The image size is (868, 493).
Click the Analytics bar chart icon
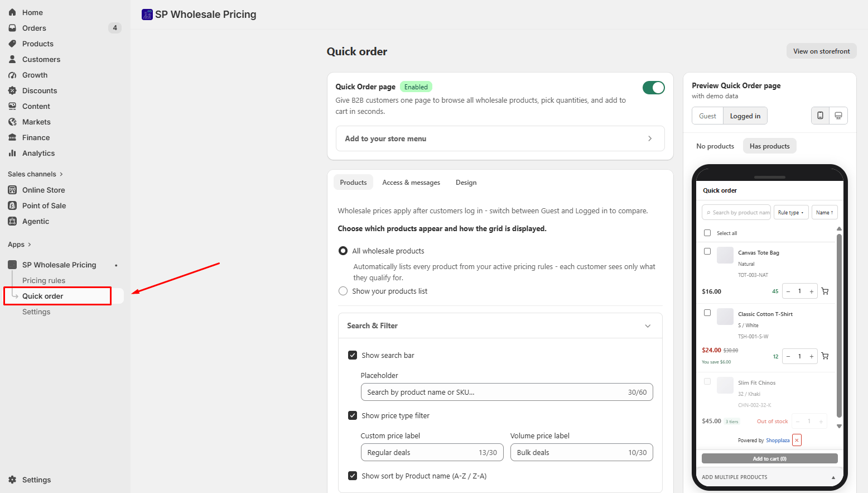pos(12,153)
